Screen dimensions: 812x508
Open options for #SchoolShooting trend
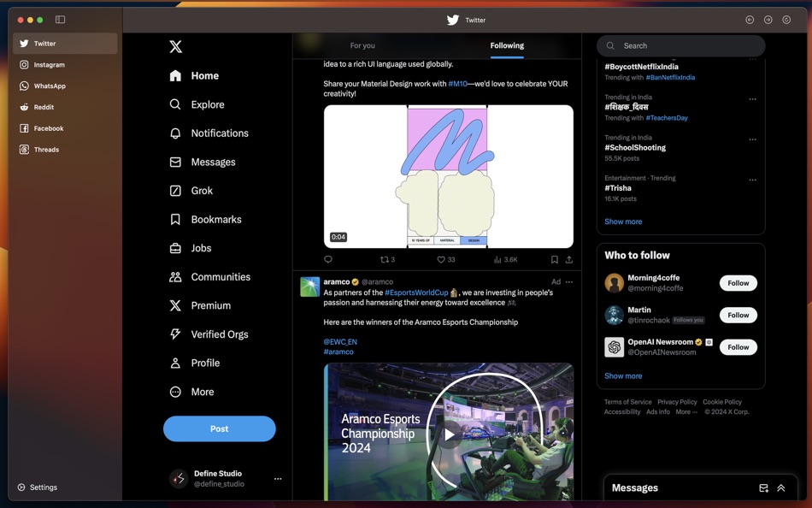(752, 139)
